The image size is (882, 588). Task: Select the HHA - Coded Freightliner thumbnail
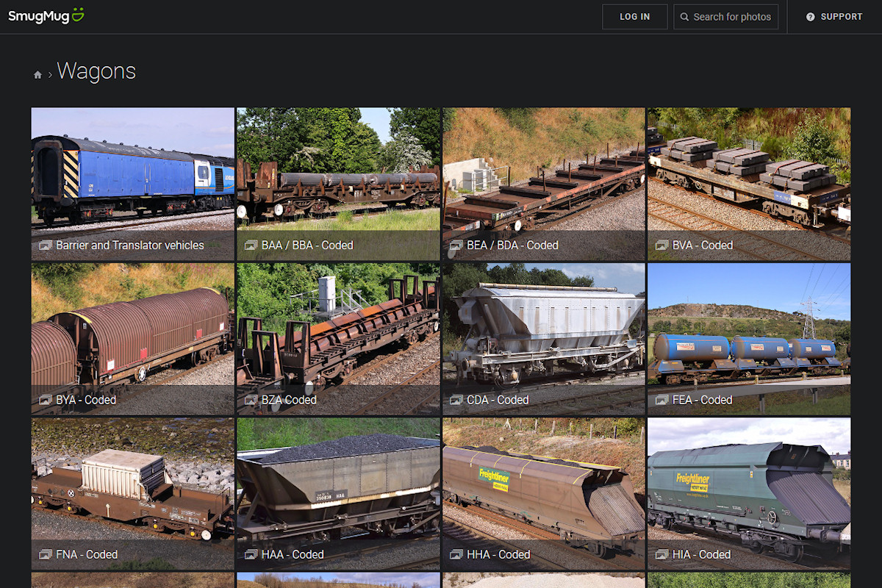click(543, 485)
